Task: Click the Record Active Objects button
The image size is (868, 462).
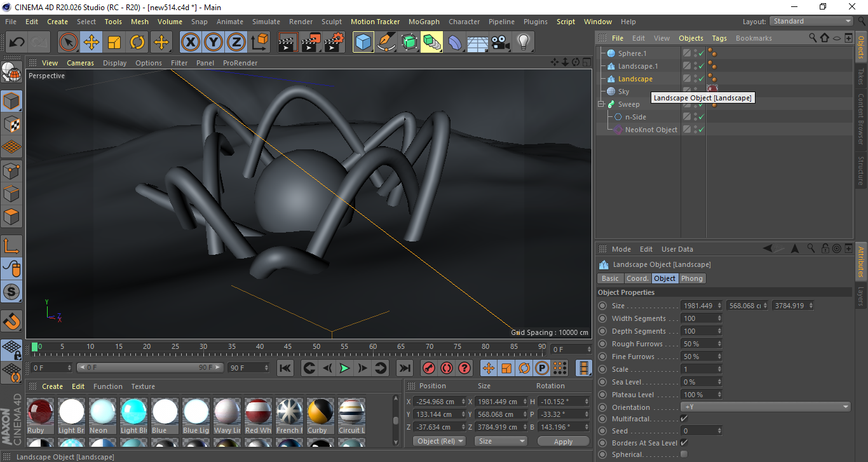Action: tap(429, 368)
